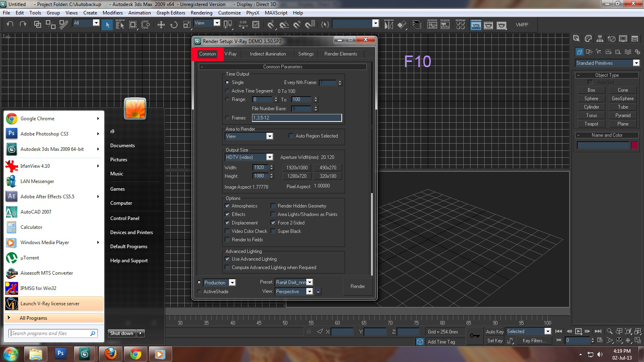Toggle the Atmospherics checkbox
644x362 pixels.
[227, 206]
